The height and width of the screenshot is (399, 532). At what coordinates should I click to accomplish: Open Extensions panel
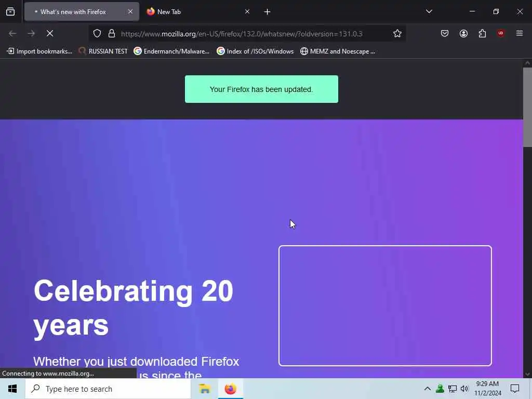(482, 33)
